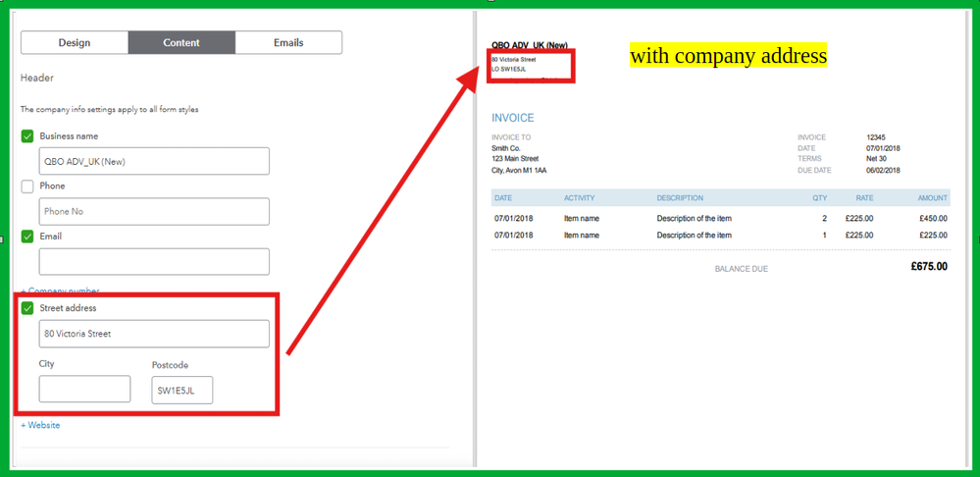Click the 80 Victoria Street address field
This screenshot has height=477, width=980.
pos(154,334)
